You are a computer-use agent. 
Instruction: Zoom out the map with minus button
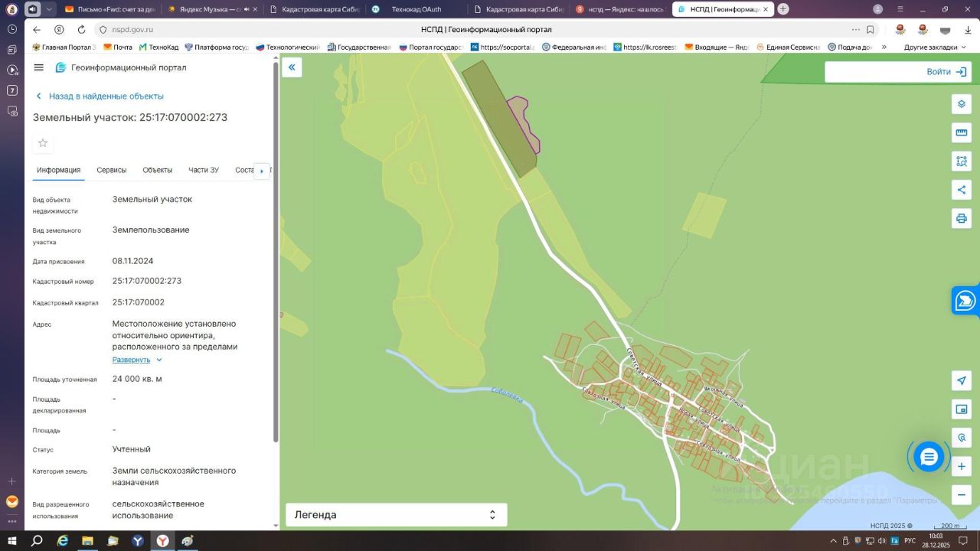coord(962,494)
